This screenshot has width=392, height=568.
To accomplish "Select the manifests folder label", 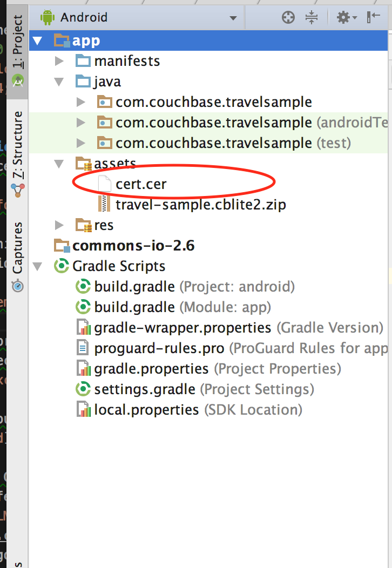I will [127, 61].
